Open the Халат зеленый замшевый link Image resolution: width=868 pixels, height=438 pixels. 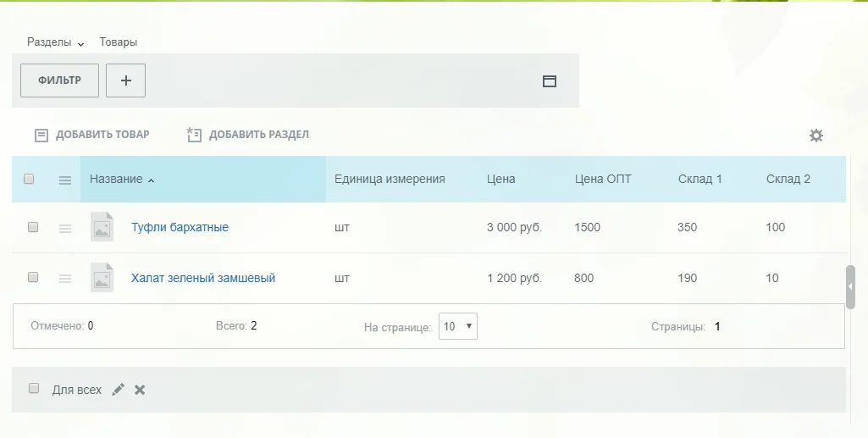(203, 278)
